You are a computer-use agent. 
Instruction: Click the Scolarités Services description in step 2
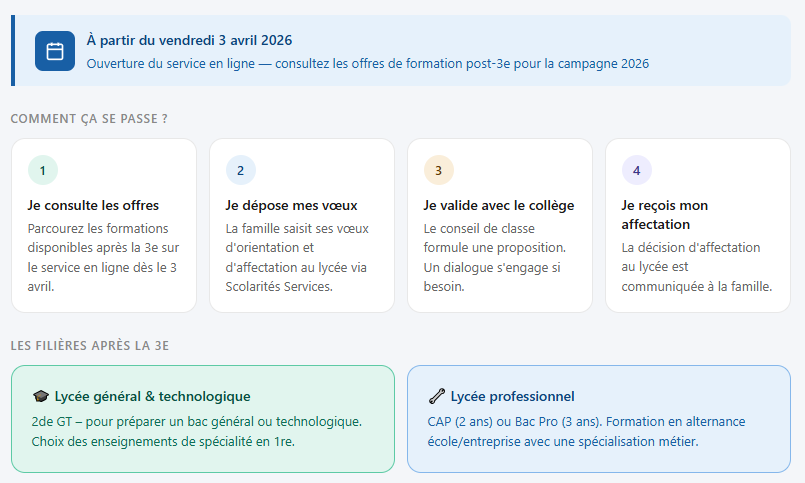click(296, 257)
